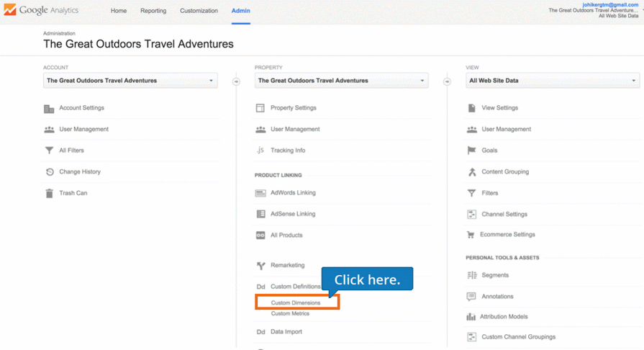The width and height of the screenshot is (644, 350).
Task: Collapse the Custom Definitions section
Action: [295, 287]
